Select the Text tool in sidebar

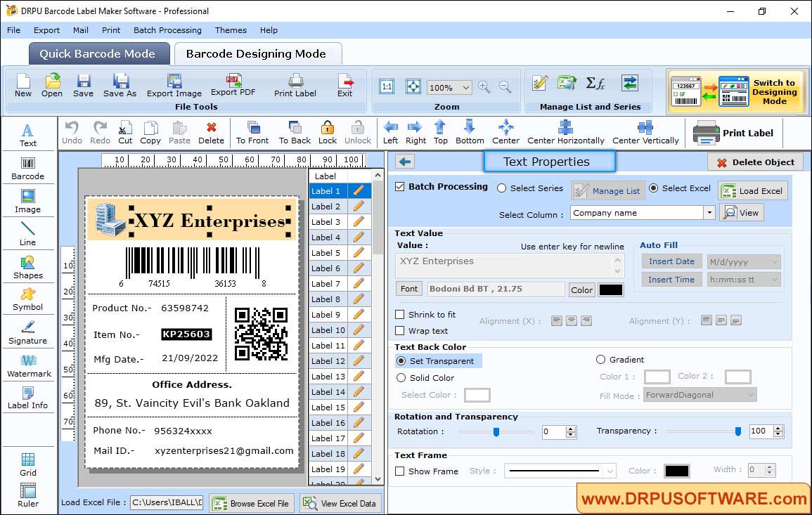(28, 135)
